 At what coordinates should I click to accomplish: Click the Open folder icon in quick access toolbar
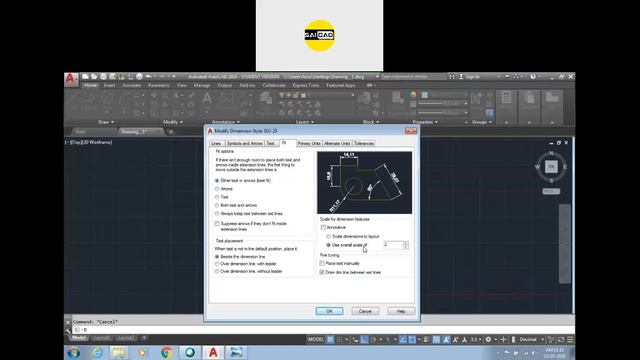tap(94, 76)
